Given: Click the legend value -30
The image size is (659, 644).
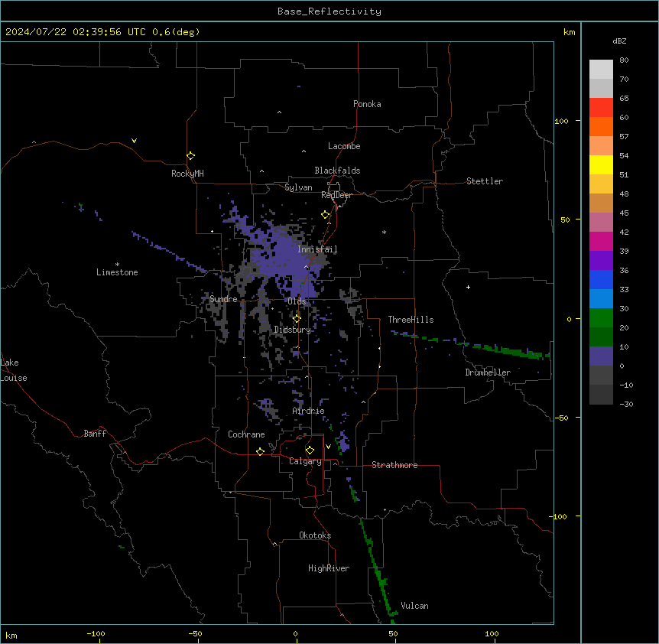Looking at the screenshot, I should (x=626, y=405).
